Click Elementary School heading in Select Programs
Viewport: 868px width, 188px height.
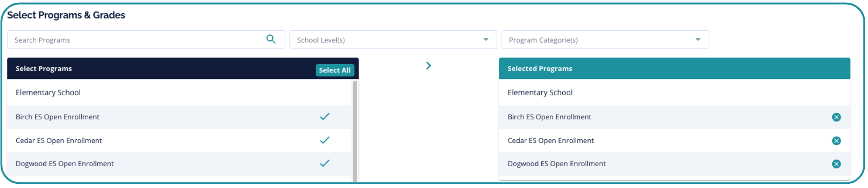pyautogui.click(x=48, y=93)
